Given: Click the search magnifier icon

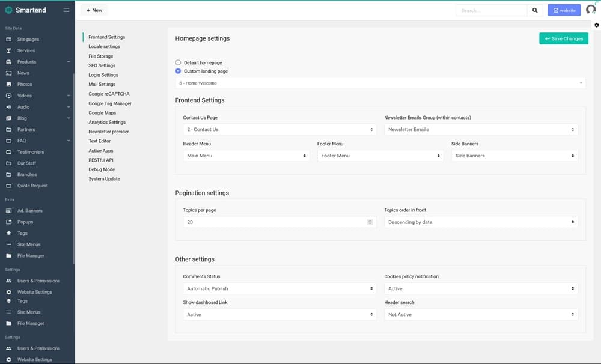Looking at the screenshot, I should pyautogui.click(x=535, y=10).
